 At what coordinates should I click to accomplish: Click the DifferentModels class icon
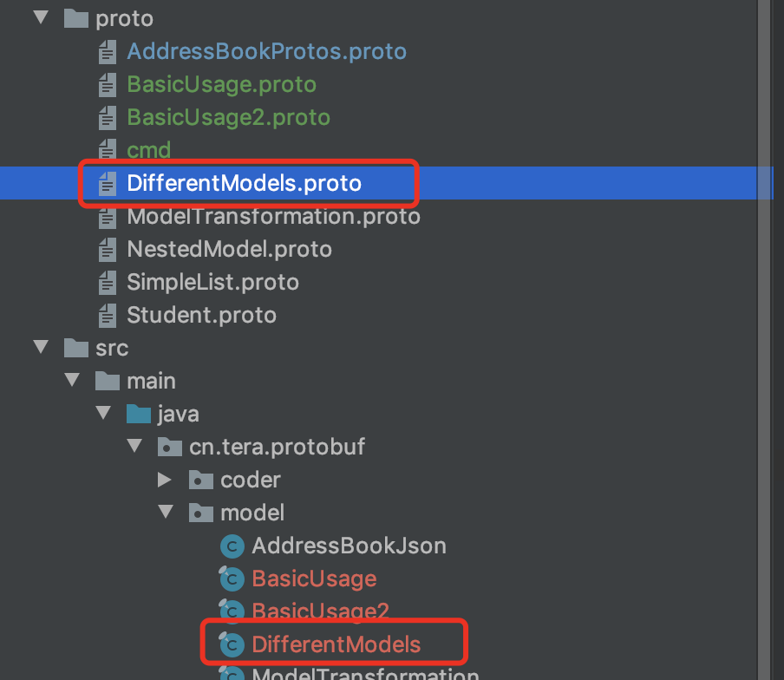(x=232, y=644)
